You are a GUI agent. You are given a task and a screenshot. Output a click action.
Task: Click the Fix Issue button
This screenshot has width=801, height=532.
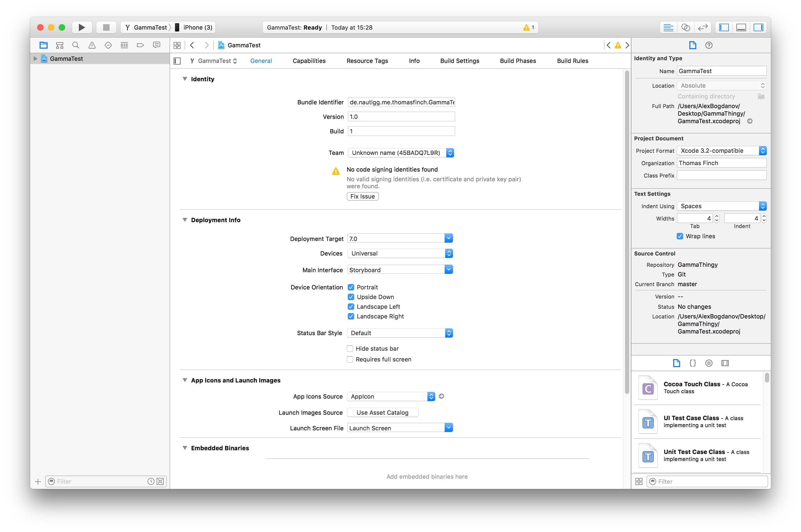point(363,196)
